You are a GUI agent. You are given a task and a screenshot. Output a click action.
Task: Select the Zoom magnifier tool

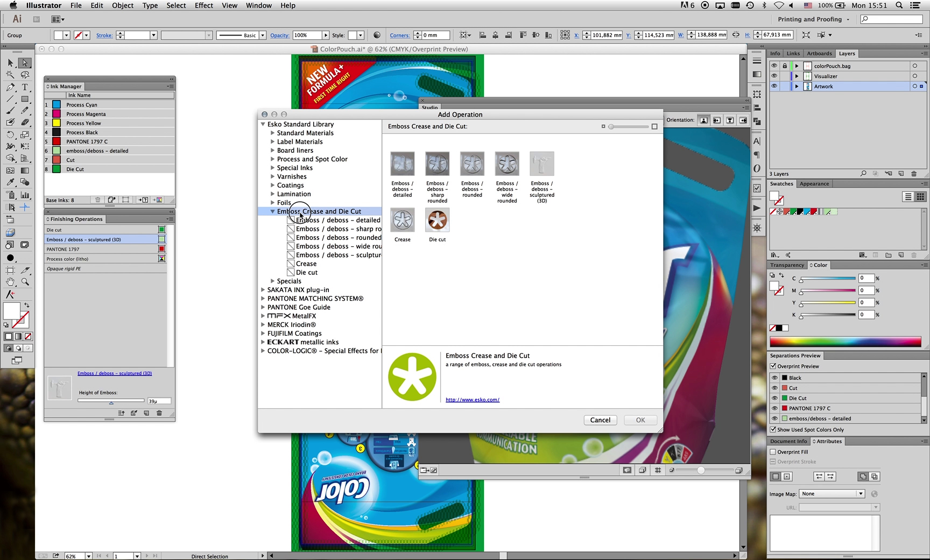[25, 282]
